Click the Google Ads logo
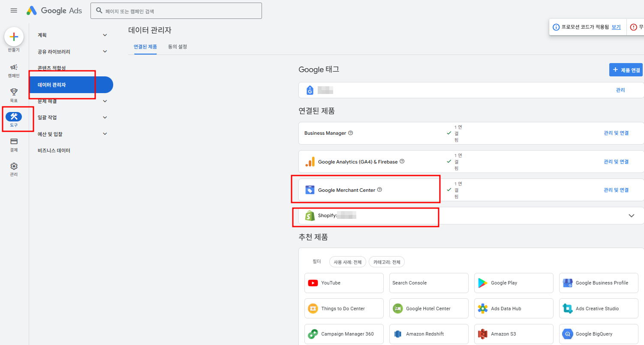The width and height of the screenshot is (644, 345). [x=54, y=11]
